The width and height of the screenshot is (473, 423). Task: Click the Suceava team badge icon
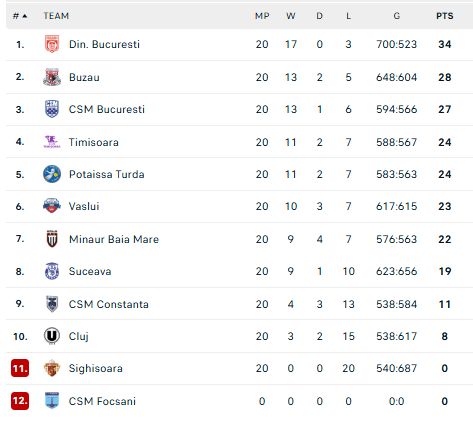point(52,271)
